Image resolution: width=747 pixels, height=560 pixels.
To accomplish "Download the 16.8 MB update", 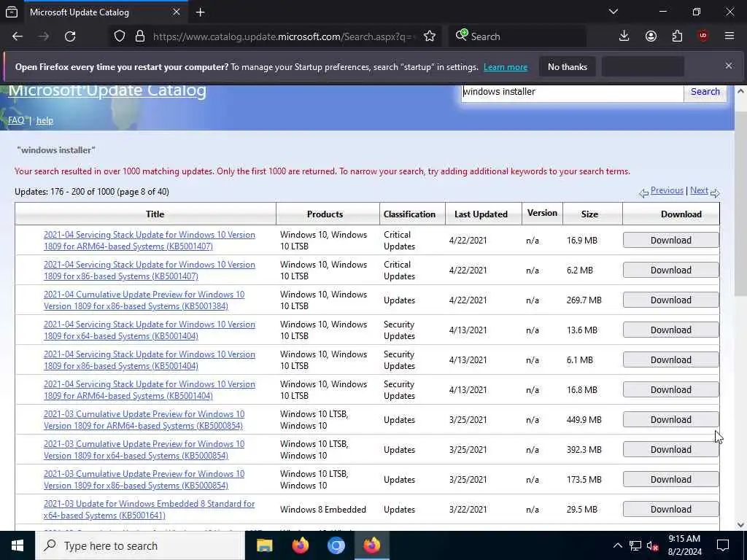I will point(671,389).
